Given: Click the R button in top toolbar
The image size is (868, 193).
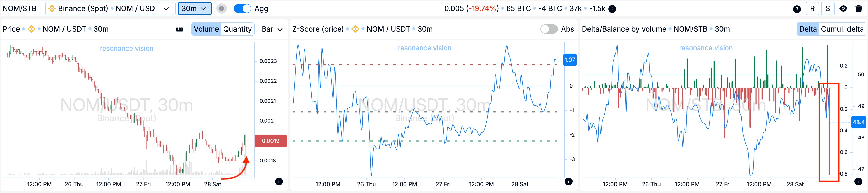Looking at the screenshot, I should pos(812,9).
